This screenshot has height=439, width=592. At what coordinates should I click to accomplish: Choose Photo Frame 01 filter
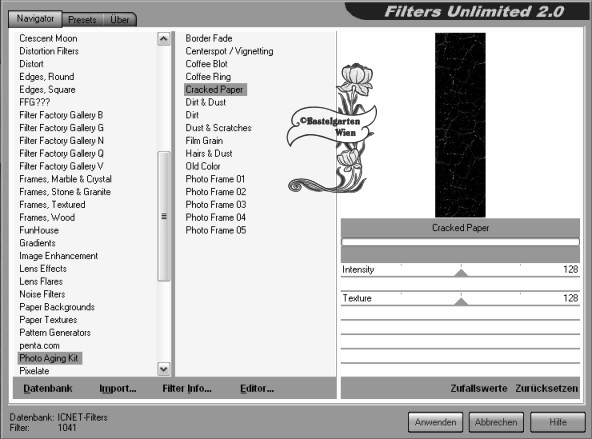point(215,179)
